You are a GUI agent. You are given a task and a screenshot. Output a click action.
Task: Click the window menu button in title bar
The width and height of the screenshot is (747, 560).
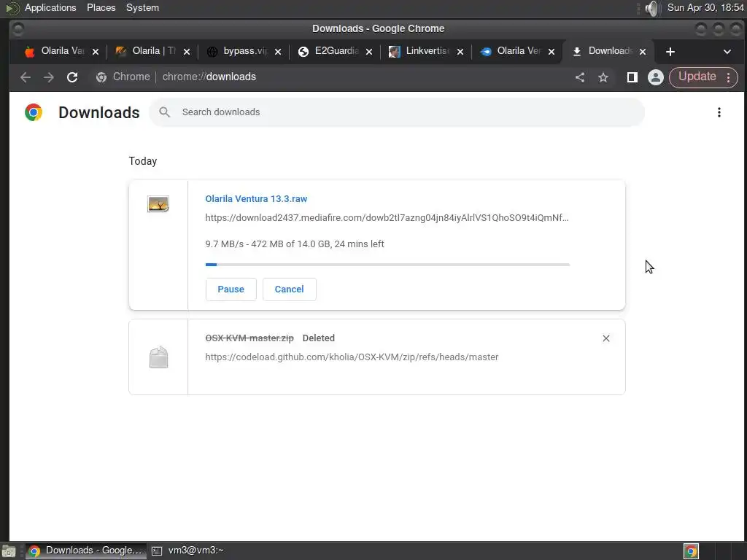(x=18, y=29)
